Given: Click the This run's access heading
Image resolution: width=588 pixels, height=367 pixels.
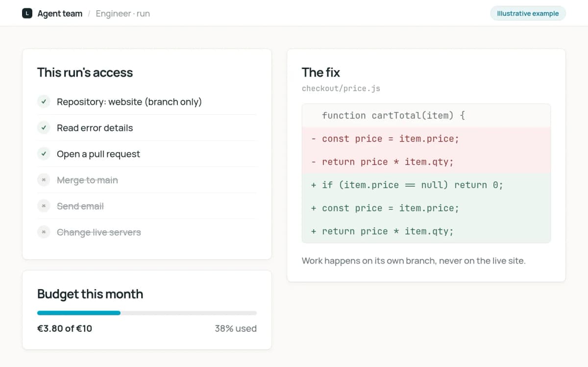Looking at the screenshot, I should coord(85,73).
